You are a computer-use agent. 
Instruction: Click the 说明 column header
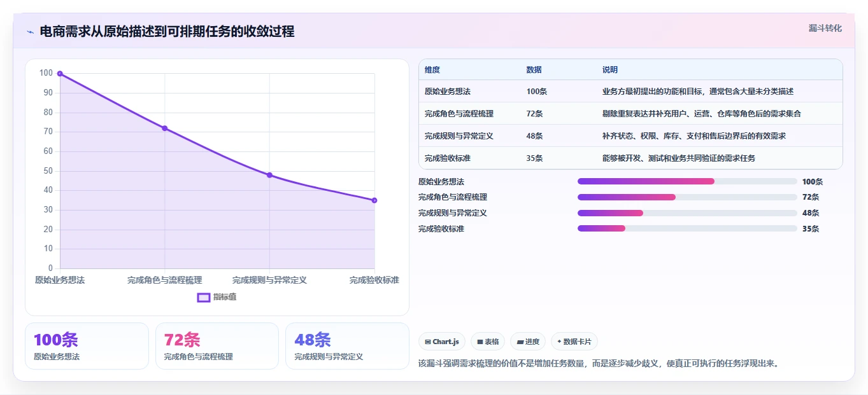tap(610, 70)
